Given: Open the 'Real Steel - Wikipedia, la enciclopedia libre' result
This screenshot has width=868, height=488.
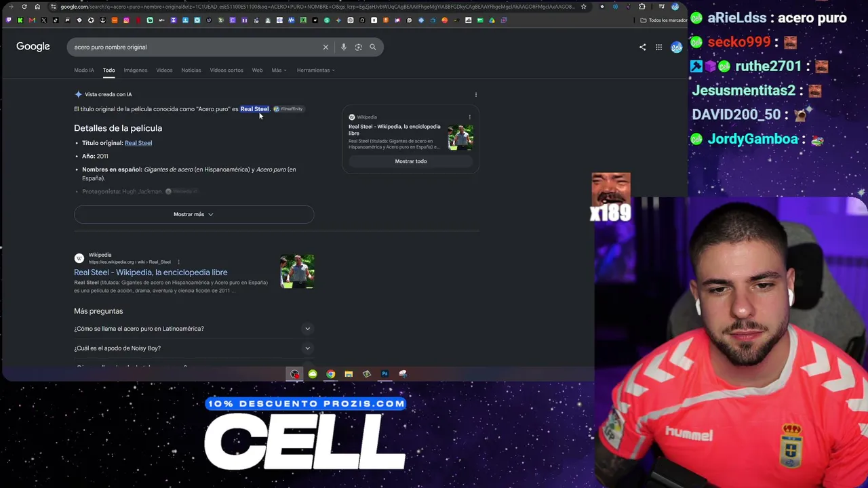Looking at the screenshot, I should coord(151,272).
